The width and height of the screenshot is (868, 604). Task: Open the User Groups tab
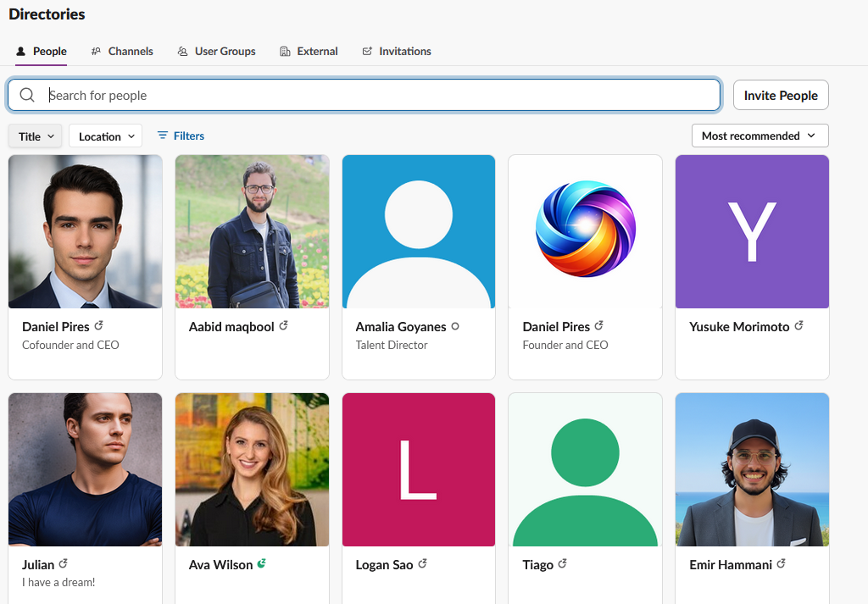pyautogui.click(x=216, y=51)
